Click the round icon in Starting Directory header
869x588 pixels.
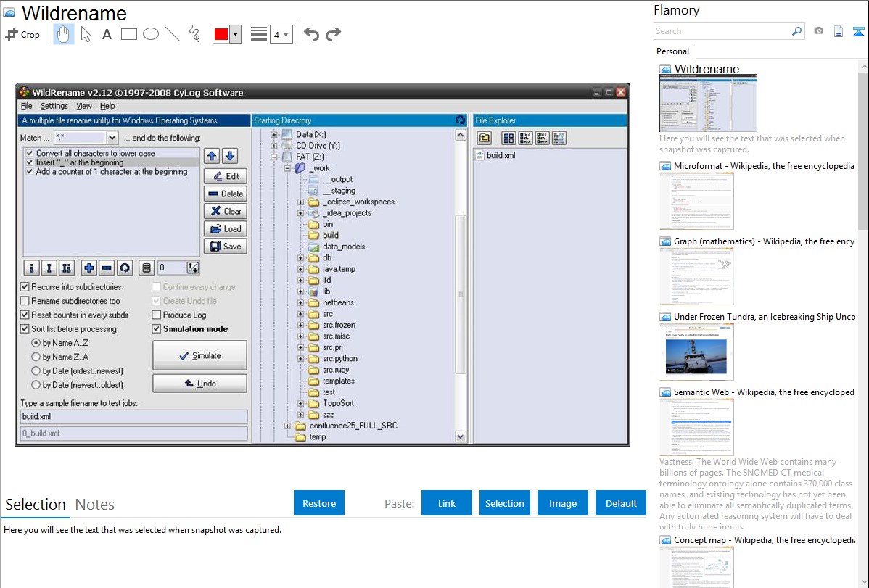pyautogui.click(x=460, y=120)
